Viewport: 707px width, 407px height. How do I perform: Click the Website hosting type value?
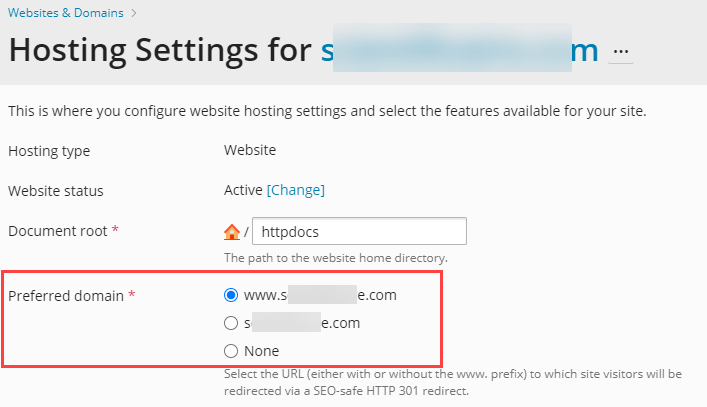coord(250,151)
